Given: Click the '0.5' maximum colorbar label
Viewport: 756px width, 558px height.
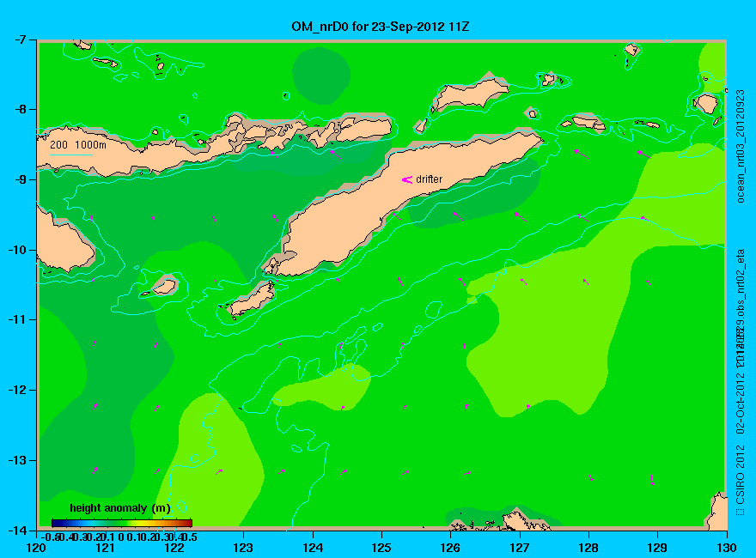Looking at the screenshot, I should 190,537.
